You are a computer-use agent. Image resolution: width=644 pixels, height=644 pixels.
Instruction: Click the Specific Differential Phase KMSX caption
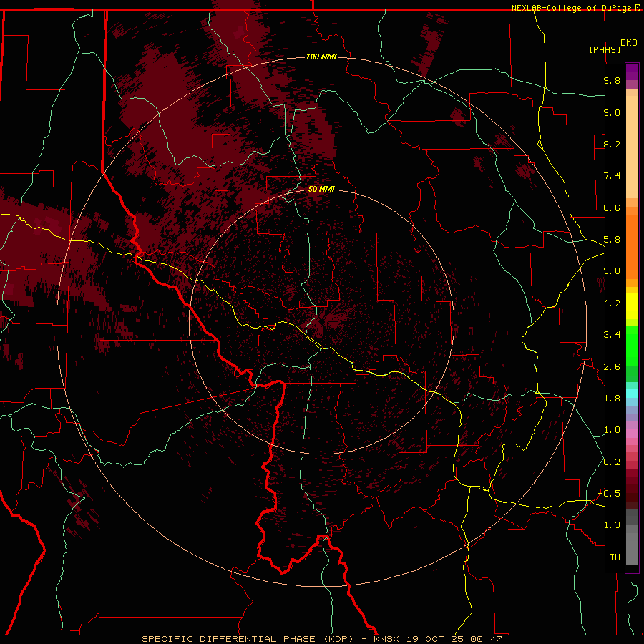click(x=321, y=639)
